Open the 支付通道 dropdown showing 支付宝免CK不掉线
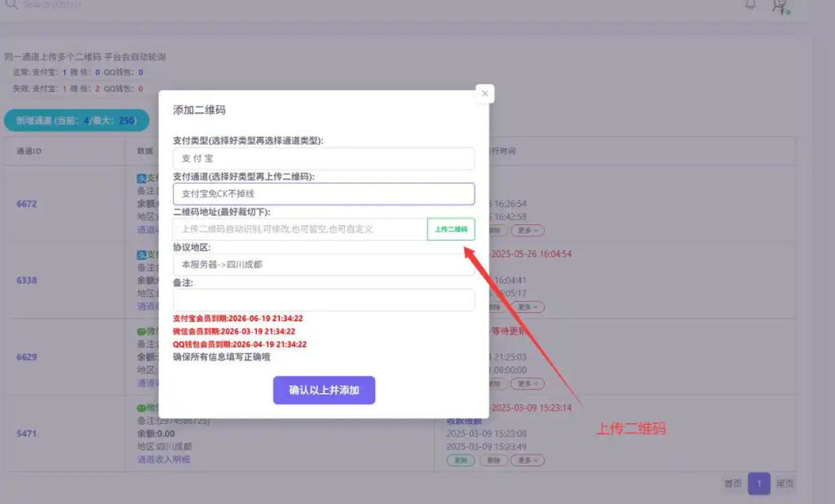The image size is (835, 504). pyautogui.click(x=324, y=193)
